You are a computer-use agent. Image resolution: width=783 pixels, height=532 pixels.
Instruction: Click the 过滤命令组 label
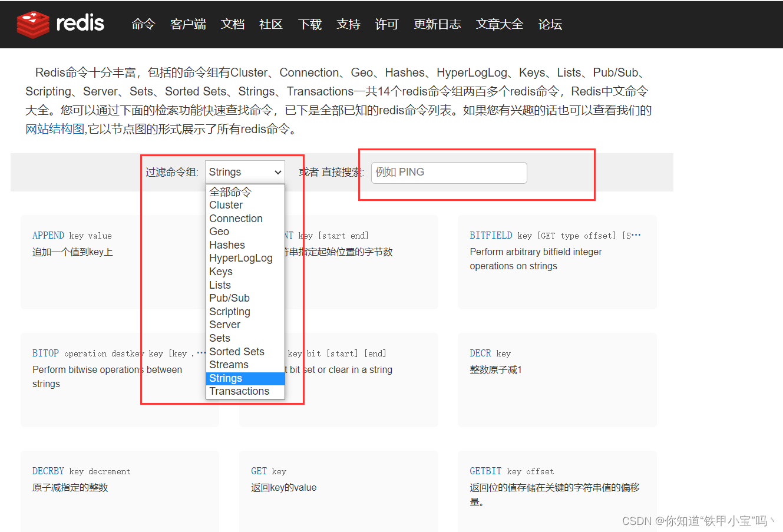tap(172, 172)
